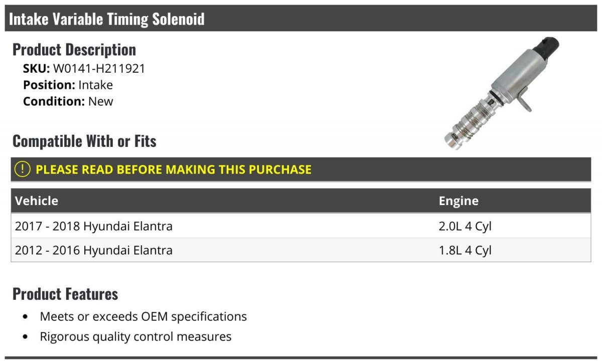Click the Please Read Before Purchase banner text
This screenshot has width=602, height=364.
pyautogui.click(x=174, y=169)
